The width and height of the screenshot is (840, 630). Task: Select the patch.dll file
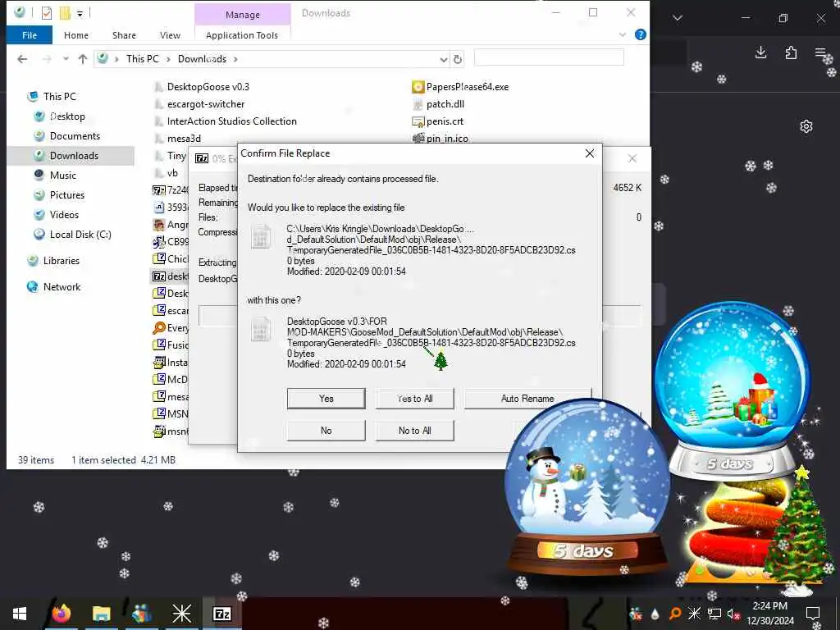(x=445, y=104)
